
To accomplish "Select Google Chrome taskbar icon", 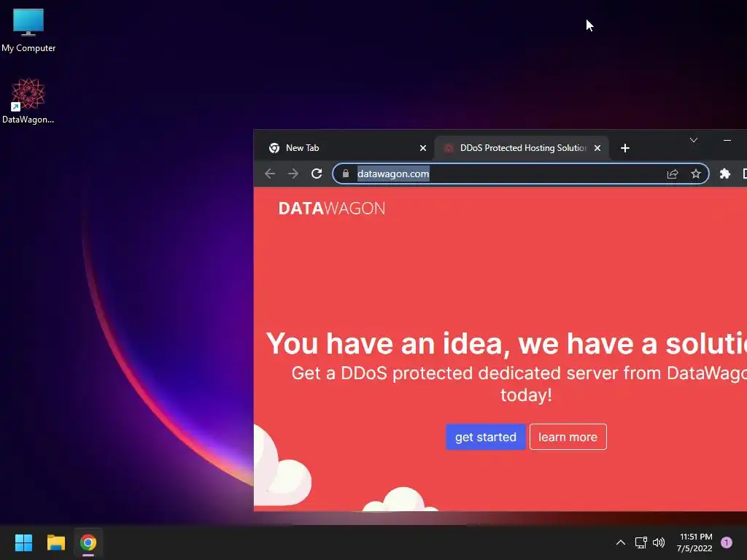I will [88, 542].
